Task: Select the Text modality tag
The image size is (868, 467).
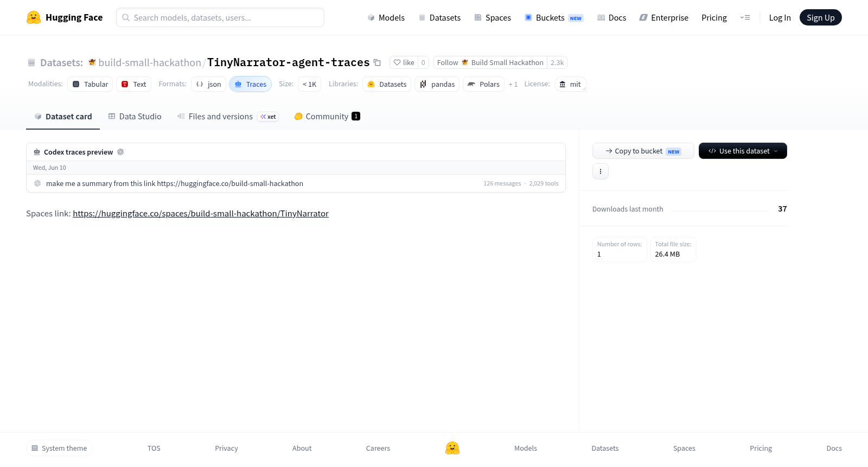Action: coord(133,84)
